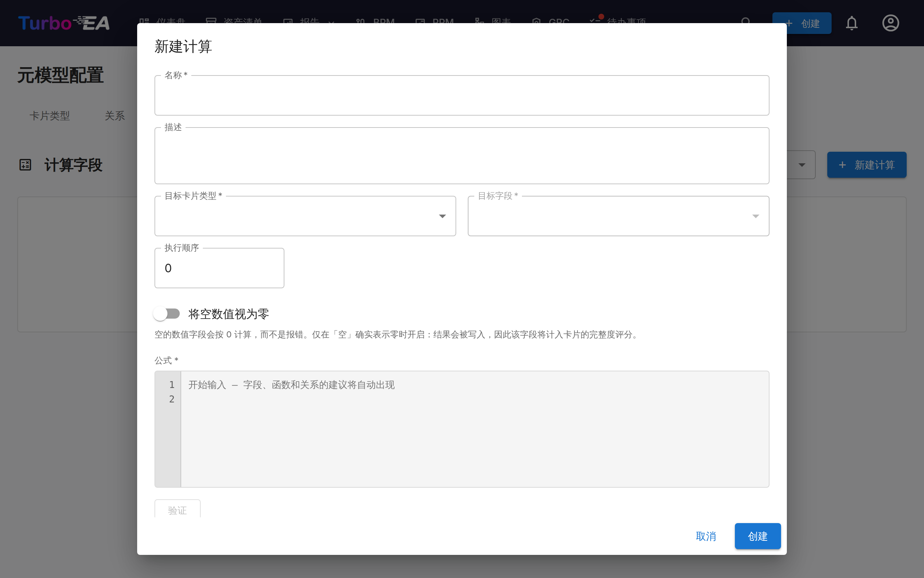Open the 目标字段 dropdown
Image resolution: width=924 pixels, height=578 pixels.
(x=618, y=216)
